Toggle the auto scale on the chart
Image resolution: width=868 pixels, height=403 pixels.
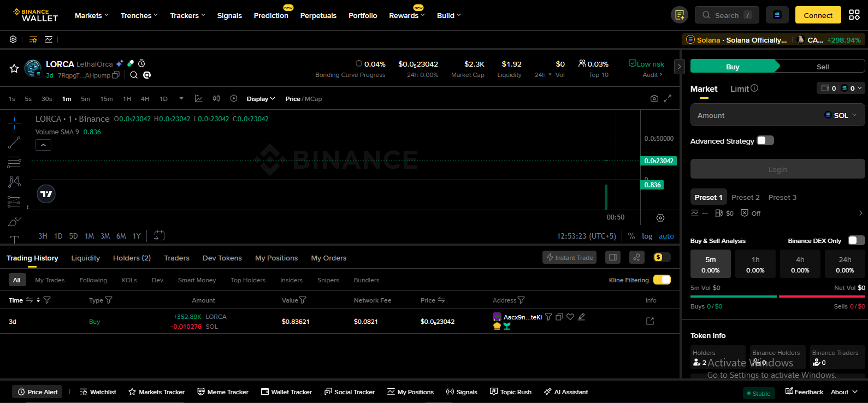coord(666,236)
